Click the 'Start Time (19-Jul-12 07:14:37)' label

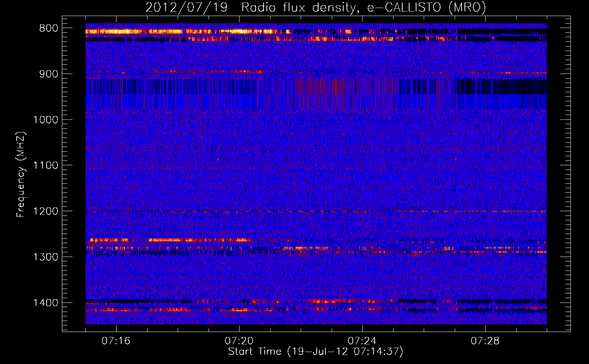tap(316, 352)
